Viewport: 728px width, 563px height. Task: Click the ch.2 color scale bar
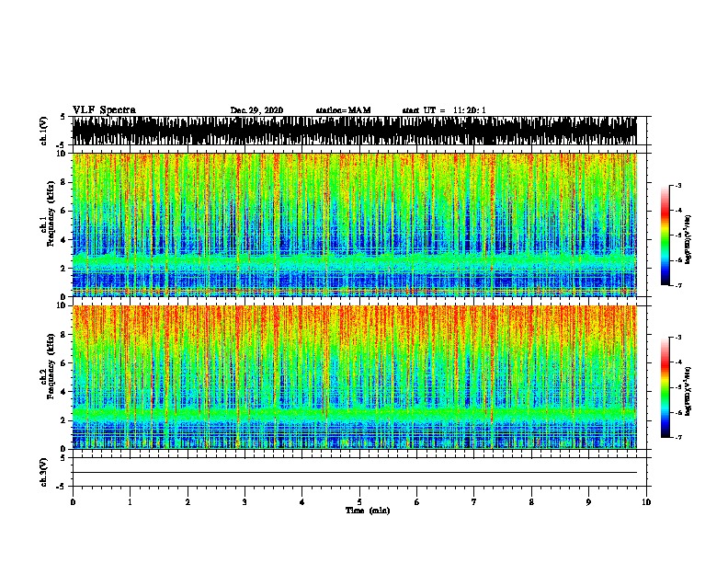[665, 387]
